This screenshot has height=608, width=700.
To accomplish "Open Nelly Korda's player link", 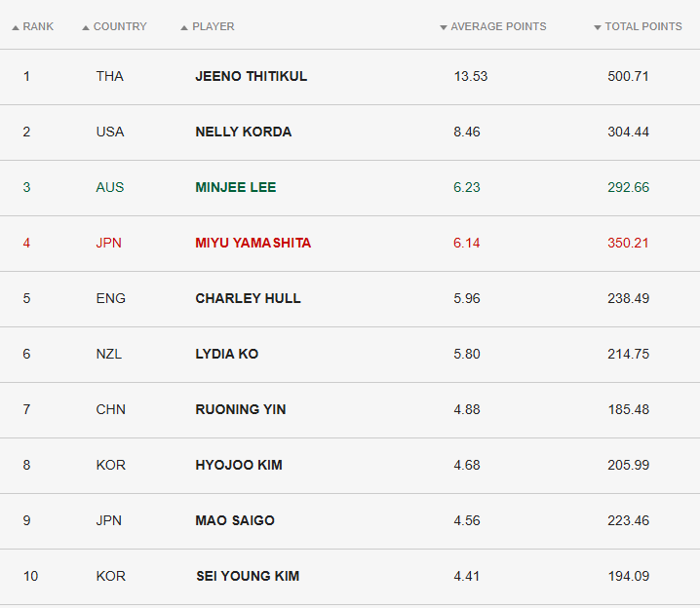I will tap(243, 132).
